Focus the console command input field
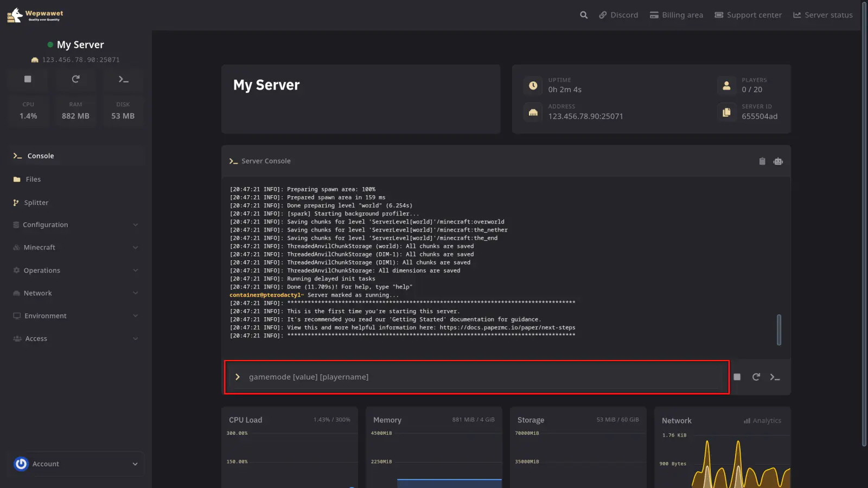Viewport: 868px width, 488px height. pos(477,377)
